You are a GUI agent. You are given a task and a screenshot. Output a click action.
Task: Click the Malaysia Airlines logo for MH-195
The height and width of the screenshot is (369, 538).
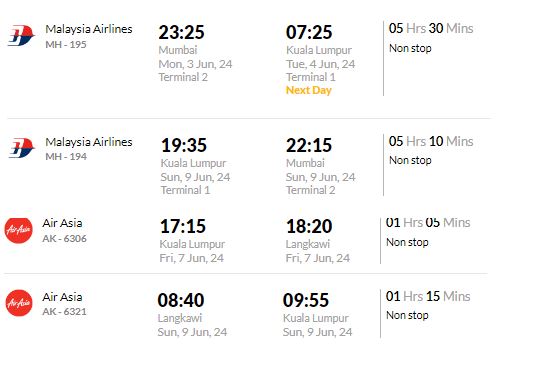pyautogui.click(x=21, y=35)
